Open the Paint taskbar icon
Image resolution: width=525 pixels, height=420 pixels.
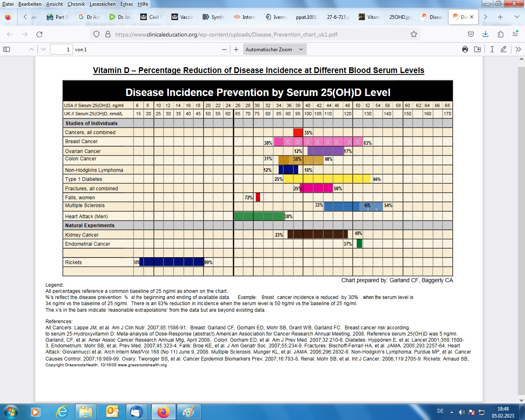point(188,412)
